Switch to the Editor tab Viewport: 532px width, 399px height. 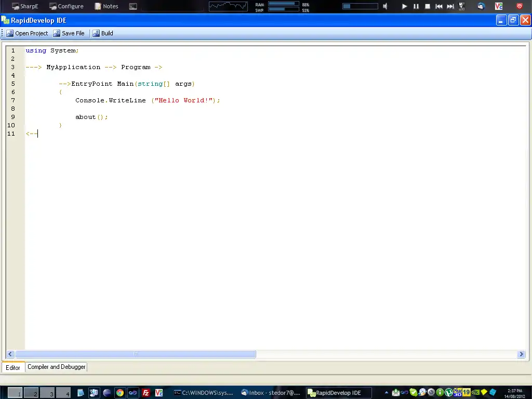tap(13, 368)
